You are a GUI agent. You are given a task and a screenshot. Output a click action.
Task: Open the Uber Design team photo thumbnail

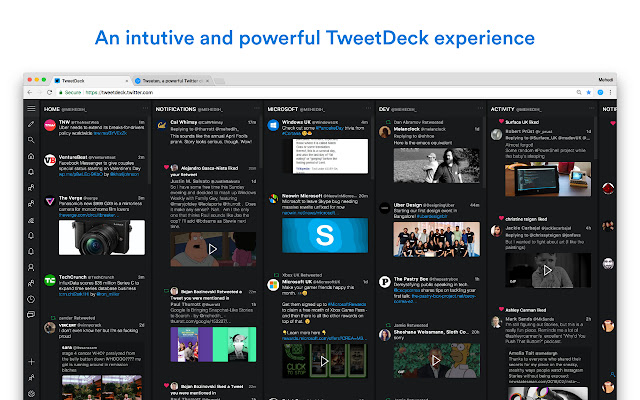click(x=436, y=239)
